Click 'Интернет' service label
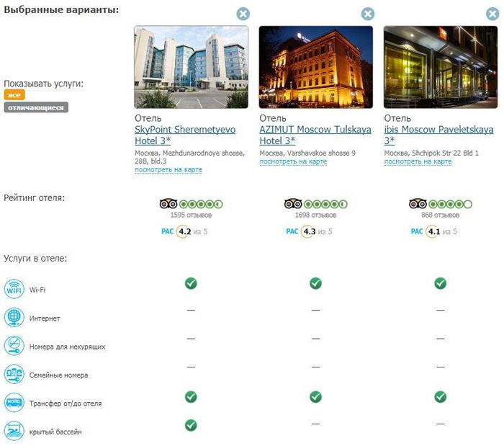Image resolution: width=504 pixels, height=446 pixels. click(x=45, y=318)
